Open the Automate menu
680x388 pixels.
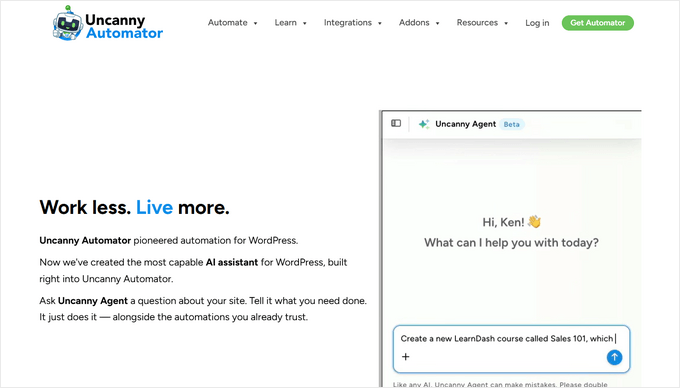(228, 23)
